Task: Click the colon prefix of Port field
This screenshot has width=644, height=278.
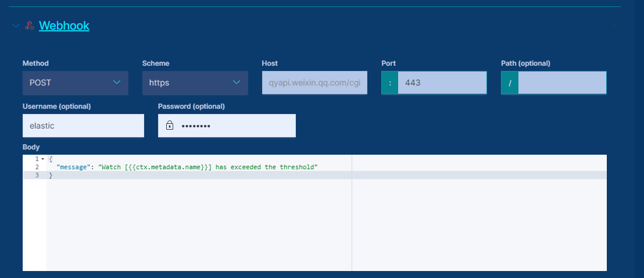Action: coord(390,83)
